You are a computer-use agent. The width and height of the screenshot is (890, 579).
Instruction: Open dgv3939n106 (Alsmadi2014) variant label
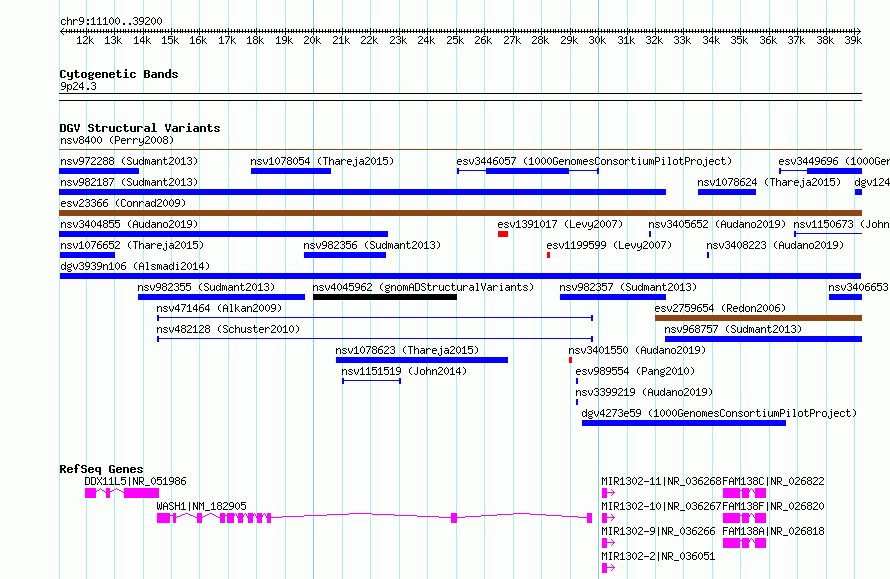coord(135,266)
